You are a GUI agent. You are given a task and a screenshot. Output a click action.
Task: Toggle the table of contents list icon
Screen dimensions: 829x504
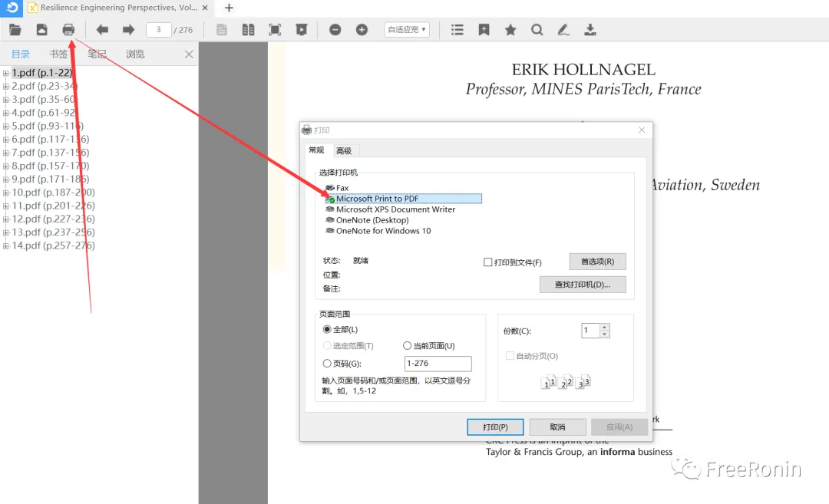457,30
